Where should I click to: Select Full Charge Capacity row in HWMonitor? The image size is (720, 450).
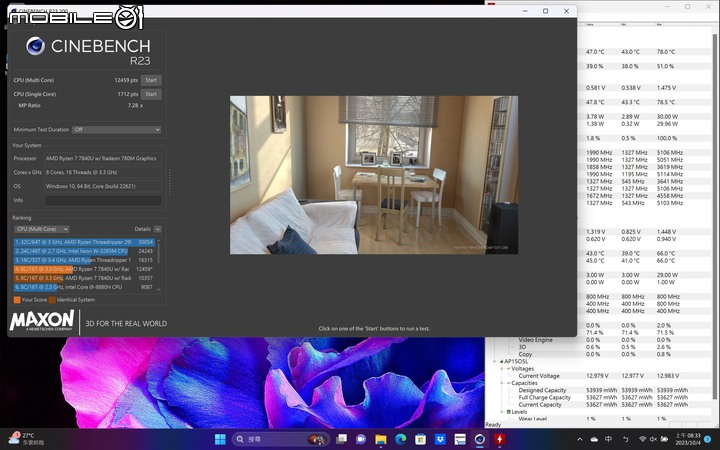click(x=545, y=397)
